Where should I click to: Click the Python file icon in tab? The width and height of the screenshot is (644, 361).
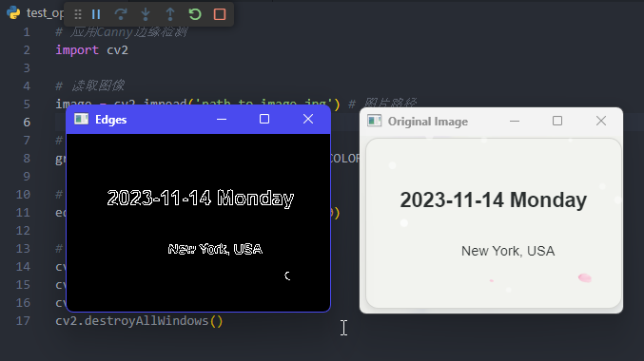coord(13,13)
